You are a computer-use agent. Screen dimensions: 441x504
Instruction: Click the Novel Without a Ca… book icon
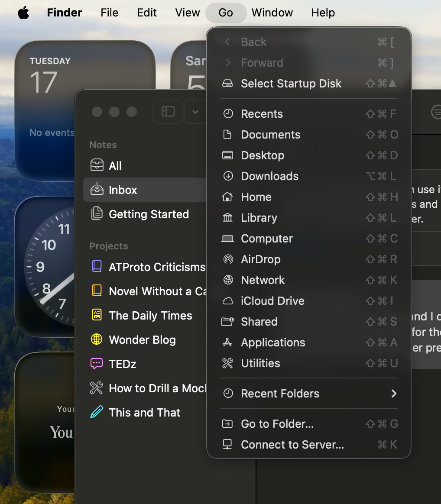point(97,291)
